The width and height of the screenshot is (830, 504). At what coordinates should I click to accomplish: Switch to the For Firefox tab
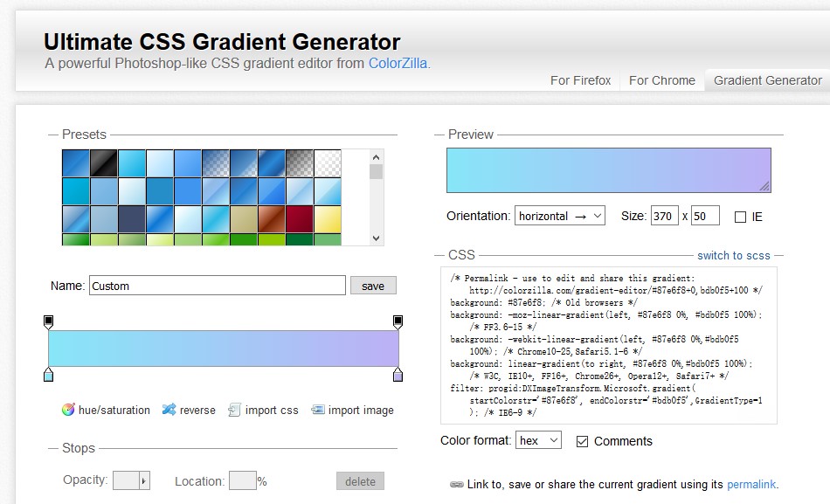pos(580,80)
